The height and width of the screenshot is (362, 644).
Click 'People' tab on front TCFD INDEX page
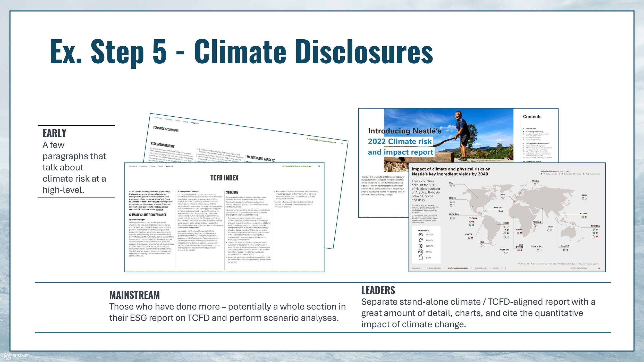(x=152, y=166)
